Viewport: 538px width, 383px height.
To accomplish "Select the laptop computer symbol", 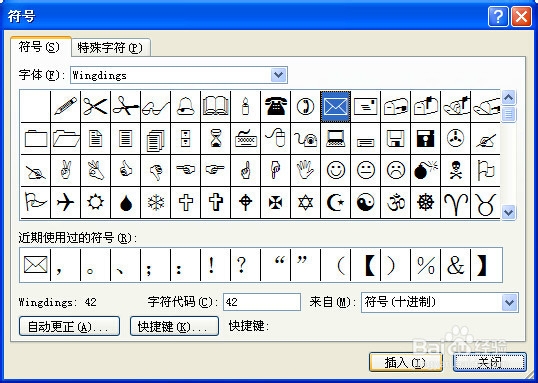I will [336, 139].
